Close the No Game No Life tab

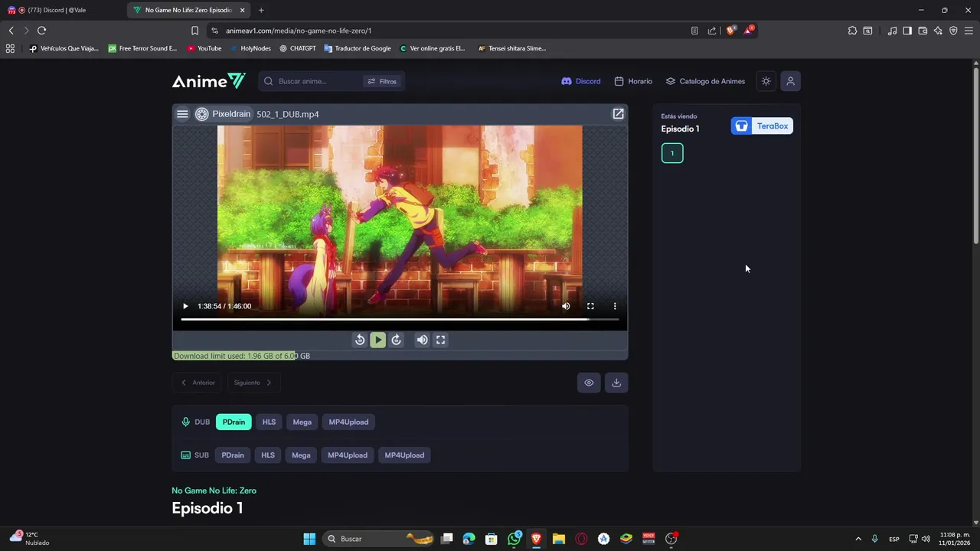coord(243,10)
